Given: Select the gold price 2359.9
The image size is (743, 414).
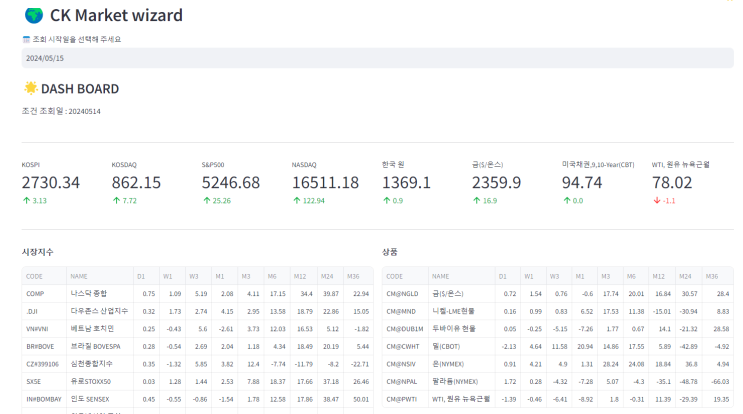Looking at the screenshot, I should pos(497,182).
